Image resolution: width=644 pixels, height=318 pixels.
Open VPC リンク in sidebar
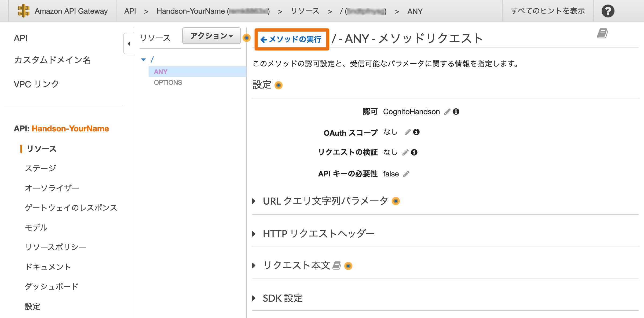tap(36, 84)
